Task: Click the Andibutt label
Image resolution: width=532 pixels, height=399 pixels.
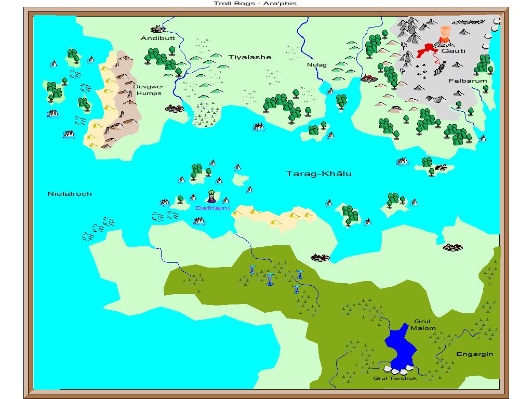Action: click(x=158, y=38)
